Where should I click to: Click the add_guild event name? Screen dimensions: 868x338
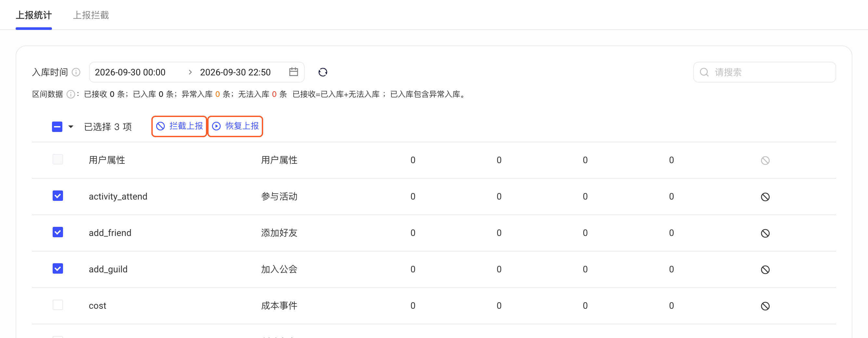point(108,269)
